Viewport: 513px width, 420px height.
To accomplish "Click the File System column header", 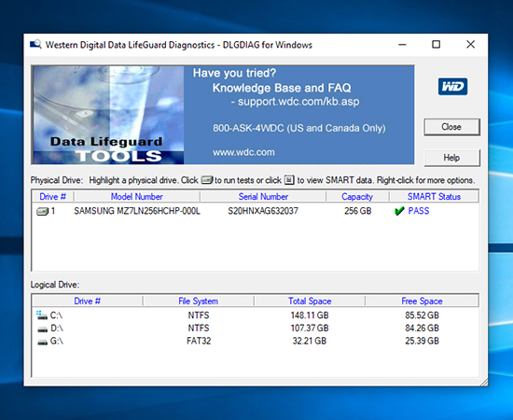I will click(199, 301).
